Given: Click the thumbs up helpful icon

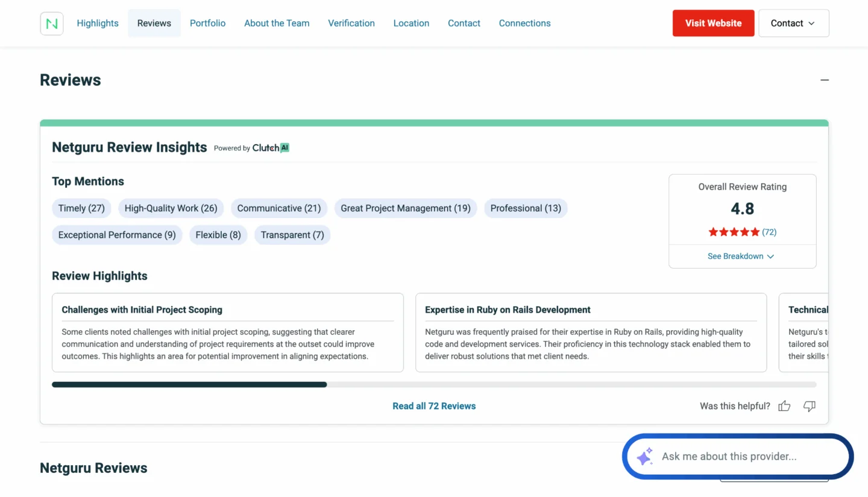Looking at the screenshot, I should click(784, 406).
